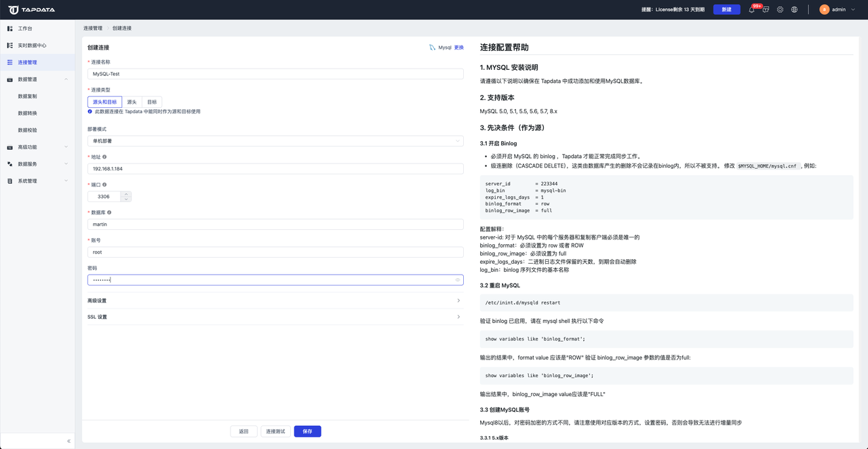Select 源头和目标 connection type
The image size is (868, 449).
tap(104, 102)
